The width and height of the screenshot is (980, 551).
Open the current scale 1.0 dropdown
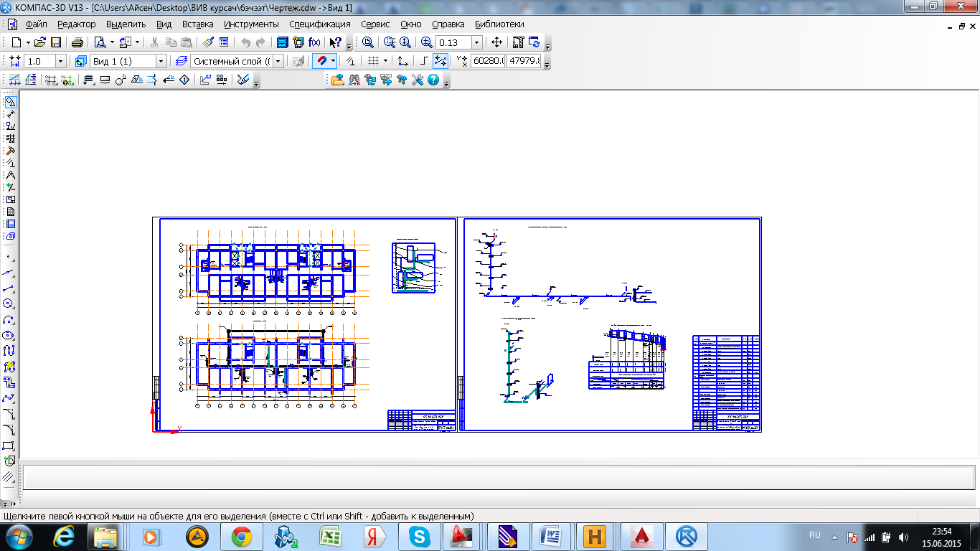[60, 62]
